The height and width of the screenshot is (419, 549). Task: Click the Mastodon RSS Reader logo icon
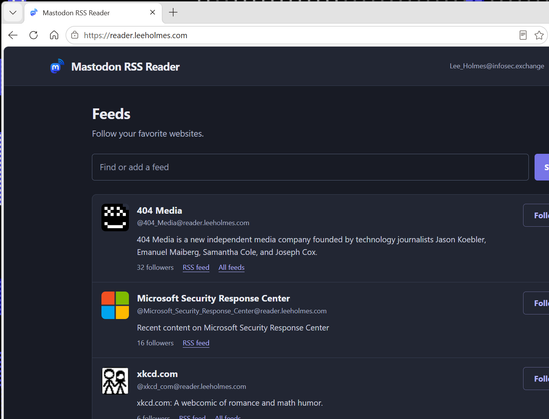(57, 66)
